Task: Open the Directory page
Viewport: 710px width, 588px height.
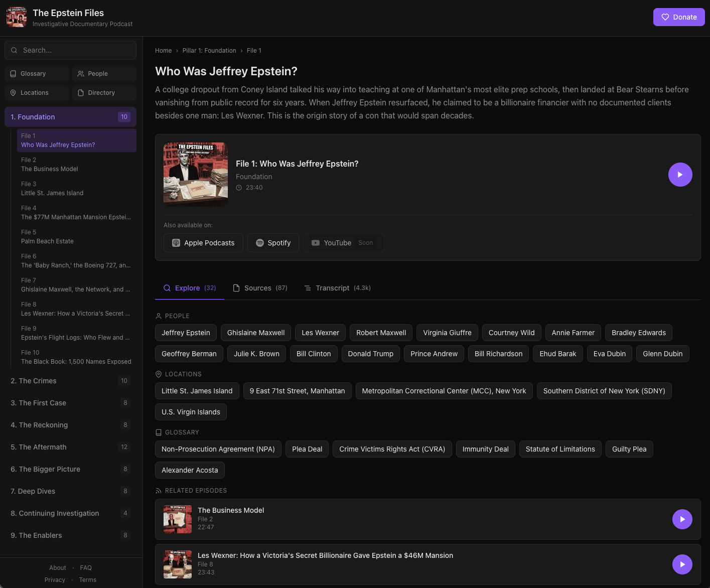Action: (x=104, y=93)
